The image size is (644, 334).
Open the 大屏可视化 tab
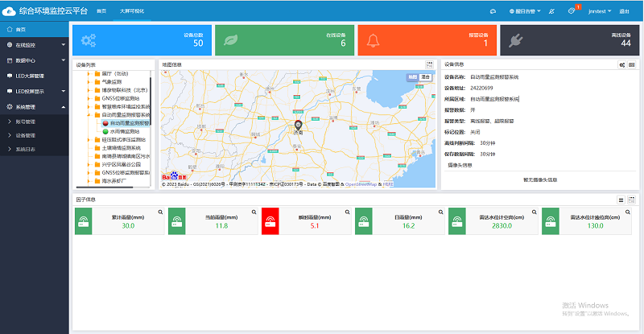(x=134, y=11)
